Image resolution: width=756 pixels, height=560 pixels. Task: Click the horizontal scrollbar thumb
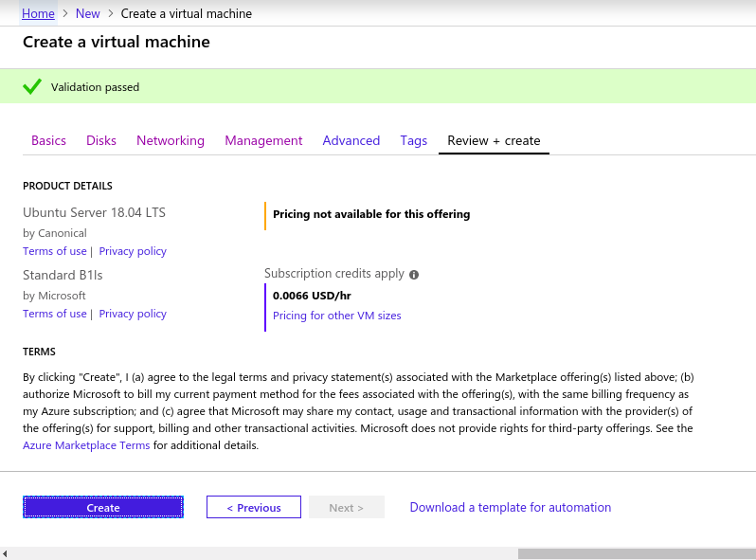point(637,553)
